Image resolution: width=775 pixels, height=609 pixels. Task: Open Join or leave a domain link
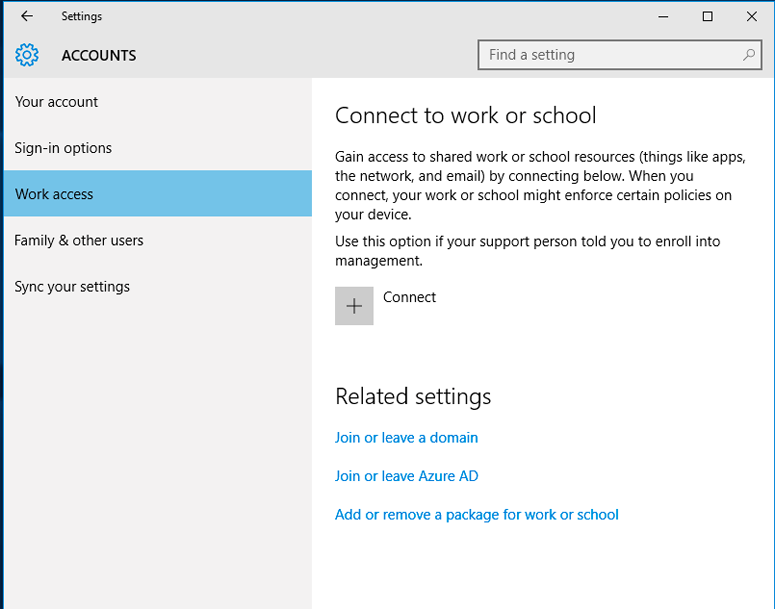tap(406, 438)
